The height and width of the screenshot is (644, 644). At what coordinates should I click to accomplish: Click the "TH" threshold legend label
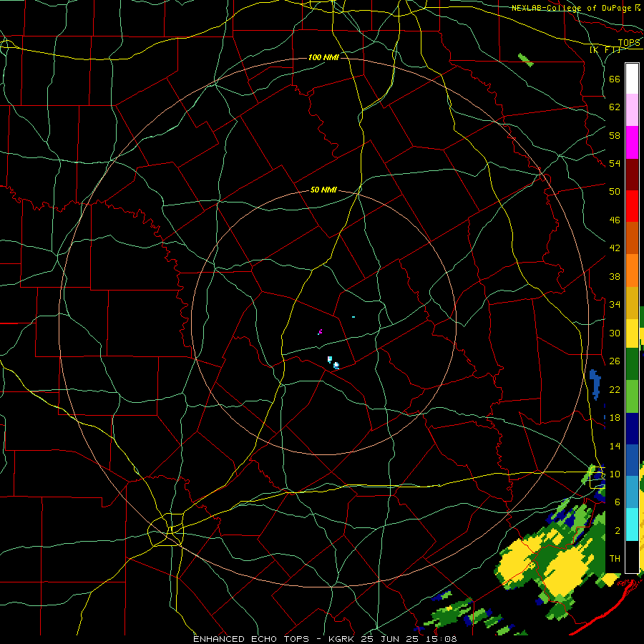(x=615, y=559)
